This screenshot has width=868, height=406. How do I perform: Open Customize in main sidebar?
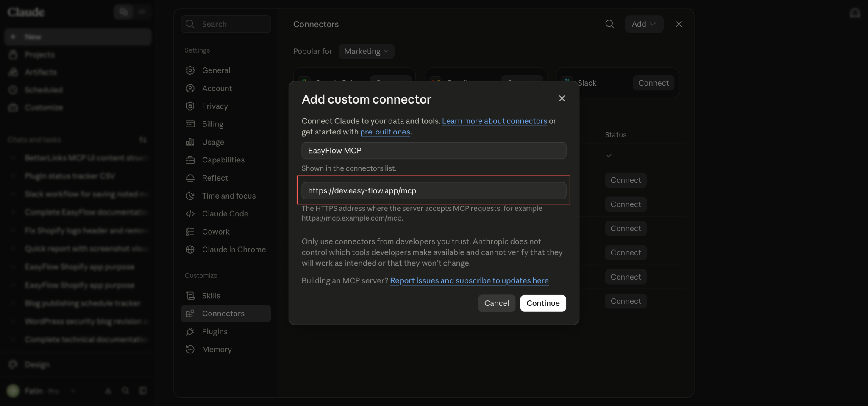[x=78, y=107]
